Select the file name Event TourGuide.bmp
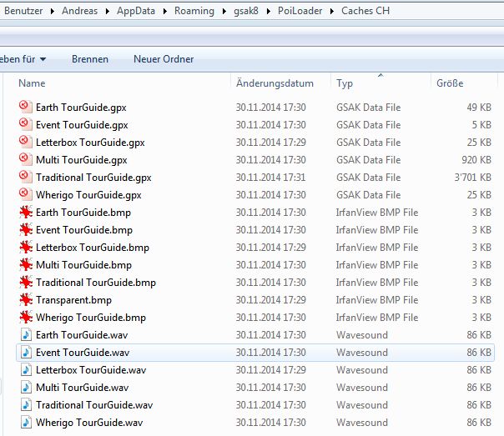504x436 pixels. (x=84, y=230)
